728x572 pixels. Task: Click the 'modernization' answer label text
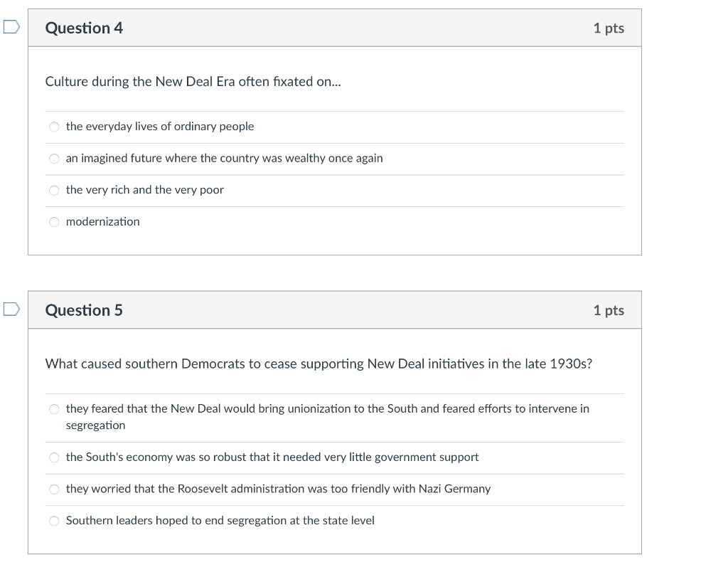tap(103, 221)
